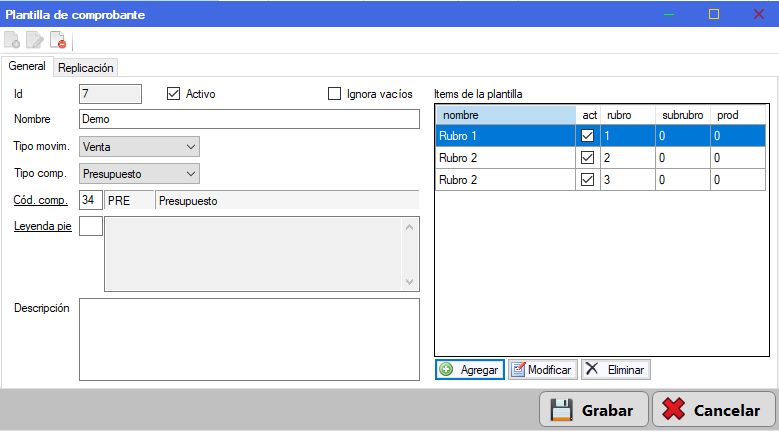Open the Tipo comp. Presupuesto dropdown
Screen dimensions: 779x432
[x=139, y=174]
